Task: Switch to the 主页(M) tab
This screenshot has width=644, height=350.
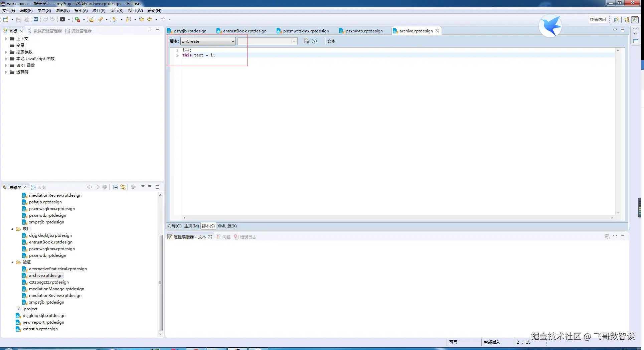Action: tap(192, 226)
